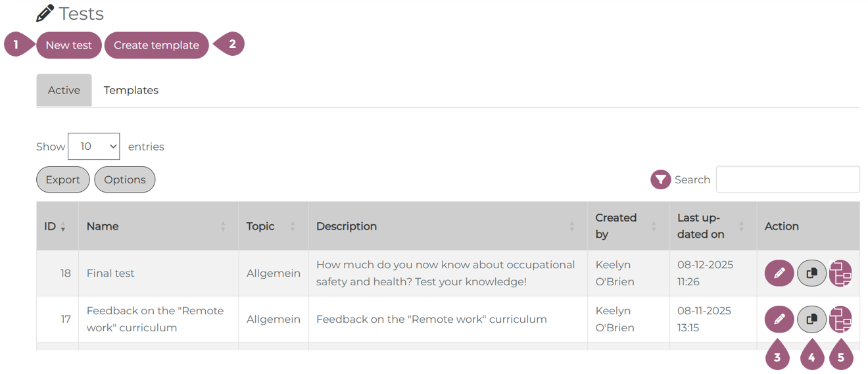The width and height of the screenshot is (868, 374).
Task: Click the pencil icon beside Tests heading
Action: coord(45,13)
